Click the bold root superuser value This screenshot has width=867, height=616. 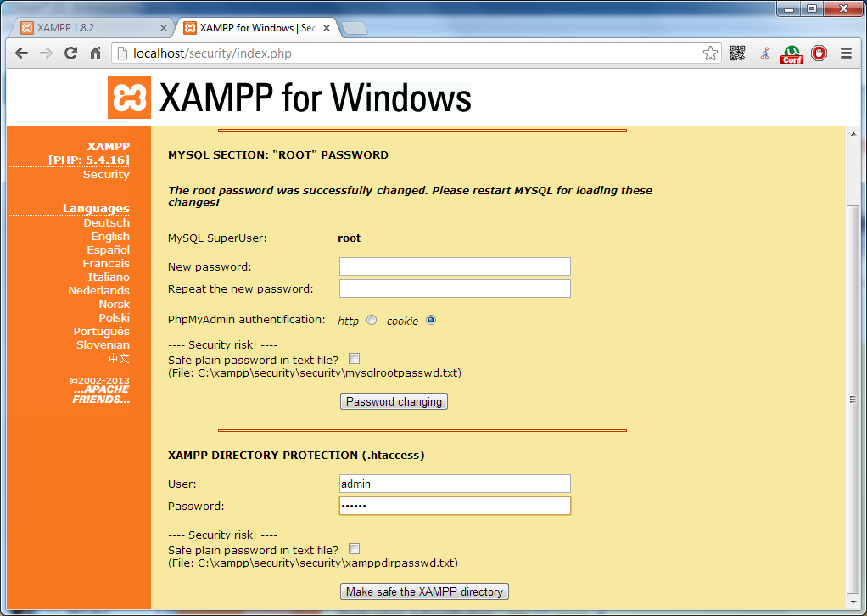tap(349, 238)
